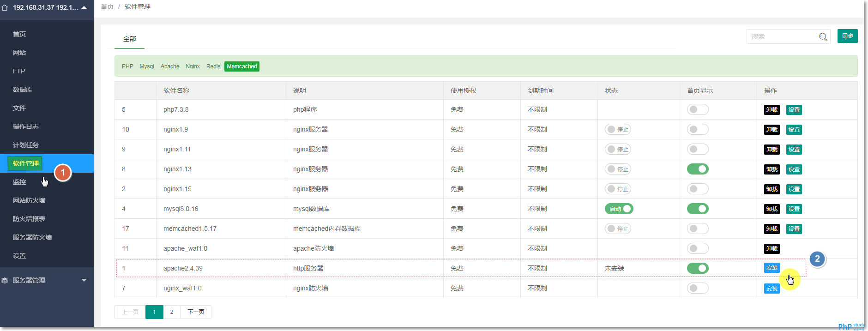Click Install for apache2.4.39
The width and height of the screenshot is (868, 331).
pyautogui.click(x=772, y=268)
